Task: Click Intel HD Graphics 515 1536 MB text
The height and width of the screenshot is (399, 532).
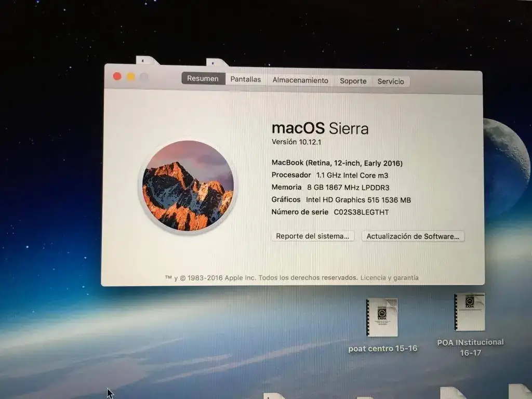Action: (358, 200)
